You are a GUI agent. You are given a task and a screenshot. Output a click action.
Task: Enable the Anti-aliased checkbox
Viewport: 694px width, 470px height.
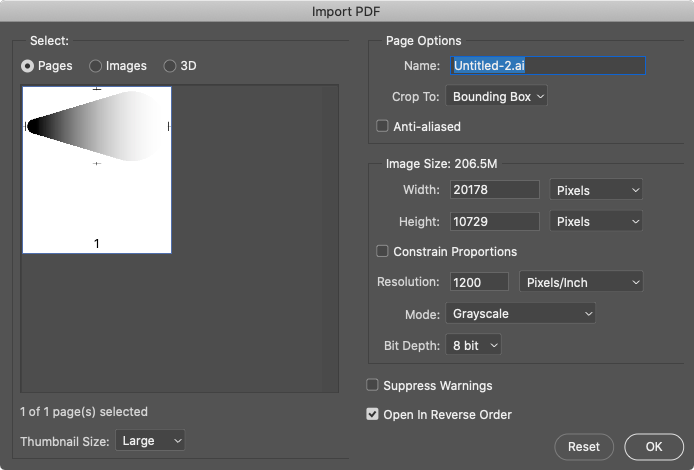[382, 127]
